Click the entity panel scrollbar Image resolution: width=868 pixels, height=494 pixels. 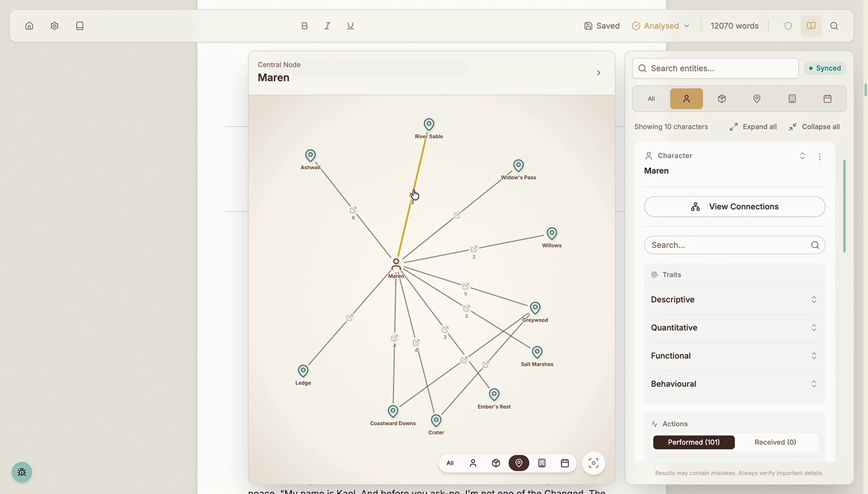click(844, 205)
